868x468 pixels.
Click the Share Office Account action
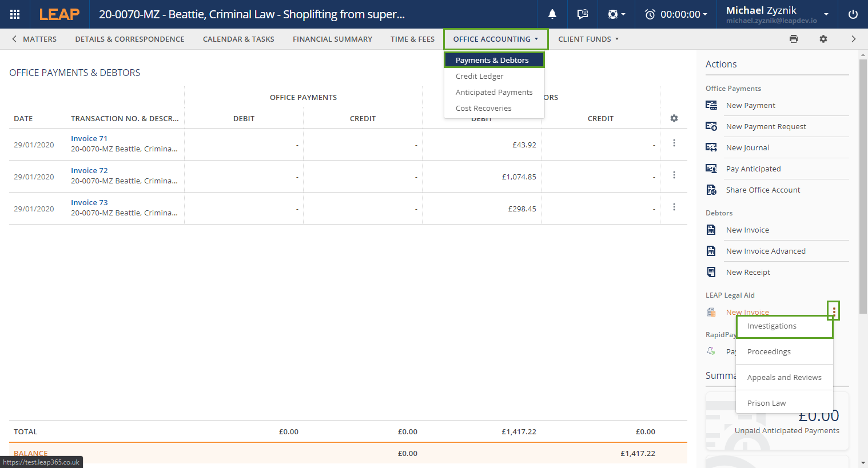click(763, 190)
